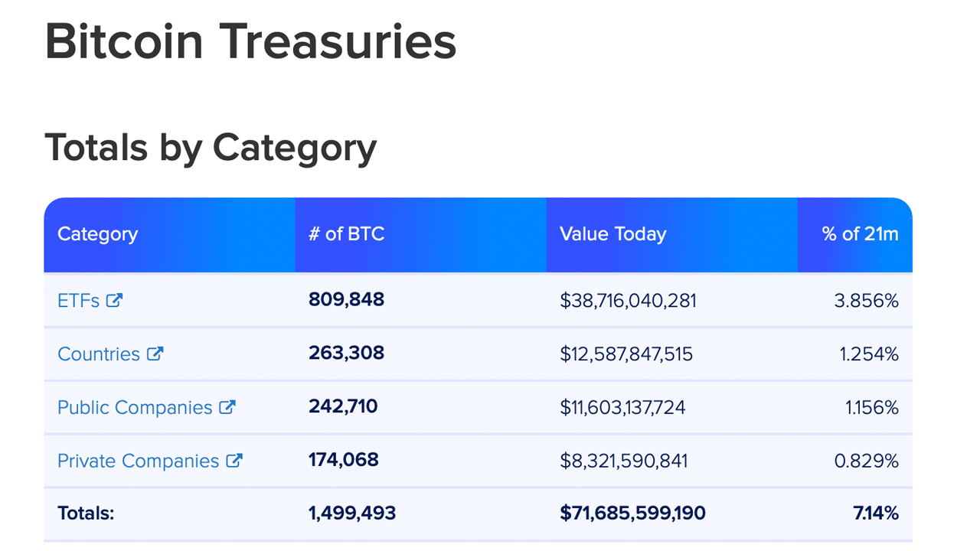Click the Private Companies 174,068 cell
The height and width of the screenshot is (551, 980).
tap(343, 460)
